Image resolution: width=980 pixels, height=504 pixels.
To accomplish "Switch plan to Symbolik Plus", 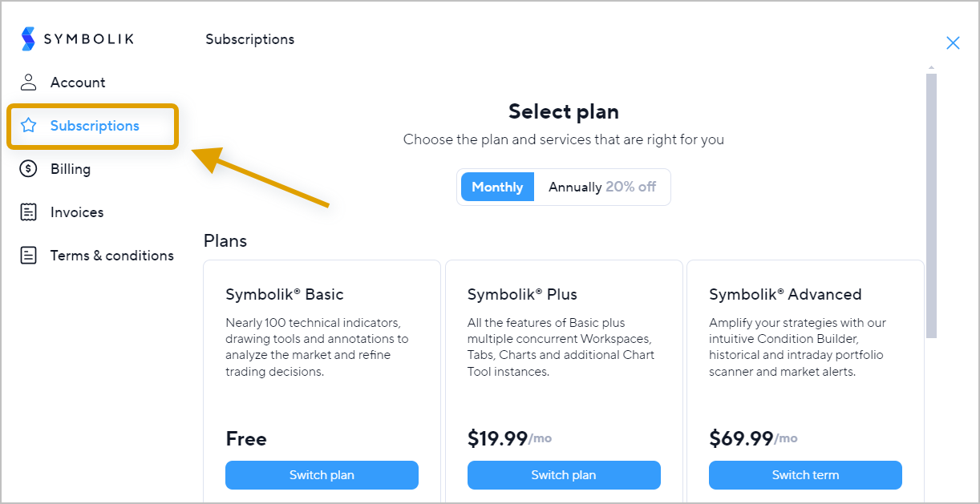I will pos(564,475).
